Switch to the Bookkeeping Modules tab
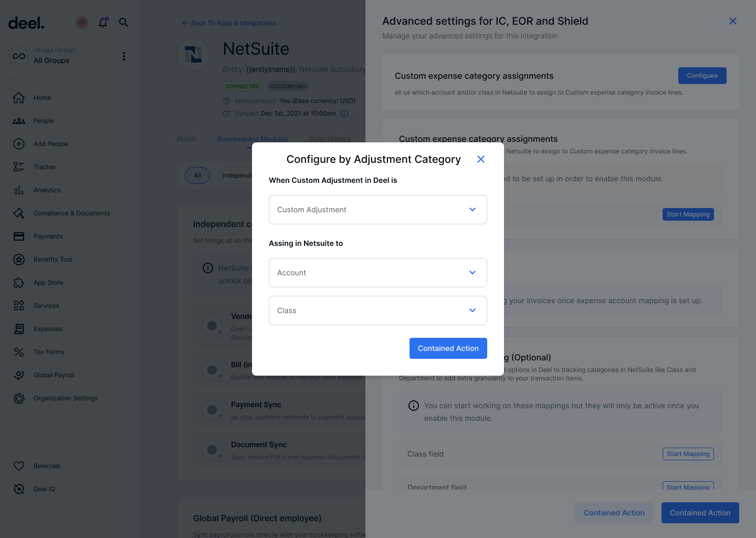 click(x=253, y=139)
